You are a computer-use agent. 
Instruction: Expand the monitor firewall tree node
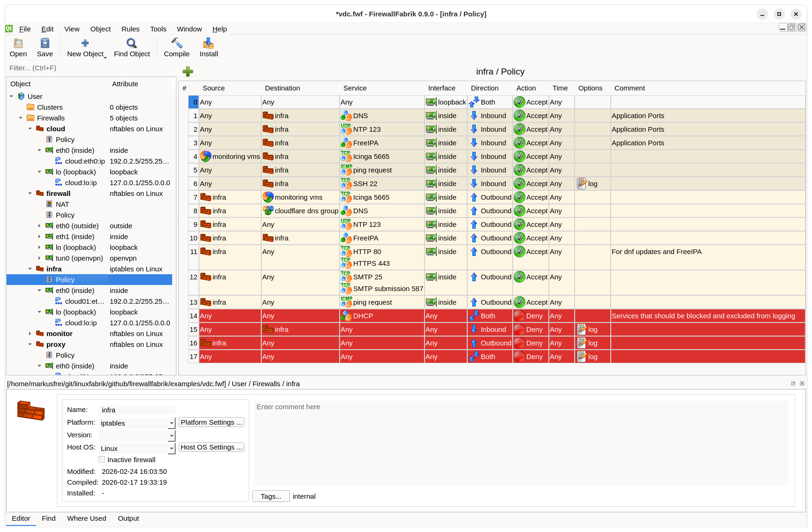click(30, 334)
